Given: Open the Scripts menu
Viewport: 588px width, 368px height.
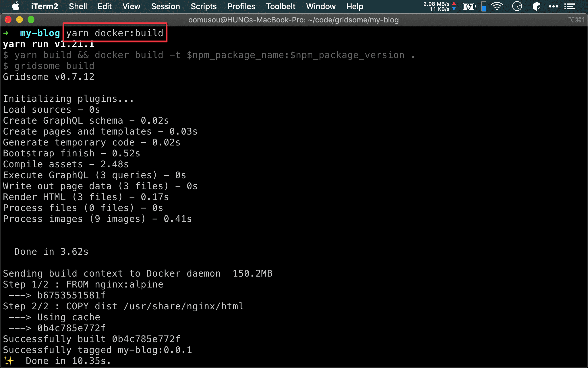Looking at the screenshot, I should click(x=204, y=6).
